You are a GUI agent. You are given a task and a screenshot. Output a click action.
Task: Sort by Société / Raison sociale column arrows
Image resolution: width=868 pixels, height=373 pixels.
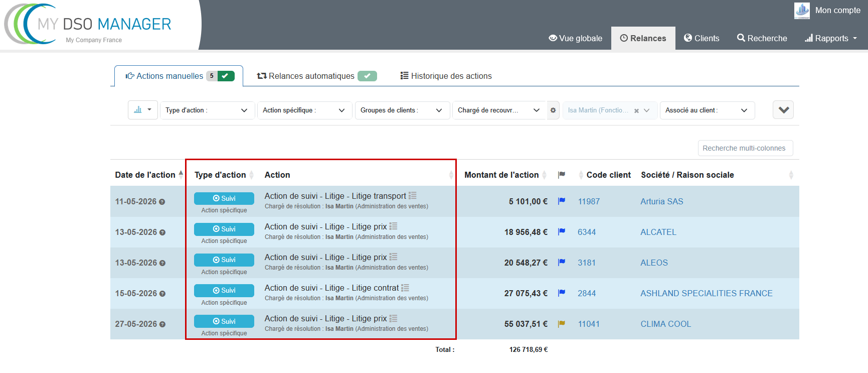click(791, 175)
